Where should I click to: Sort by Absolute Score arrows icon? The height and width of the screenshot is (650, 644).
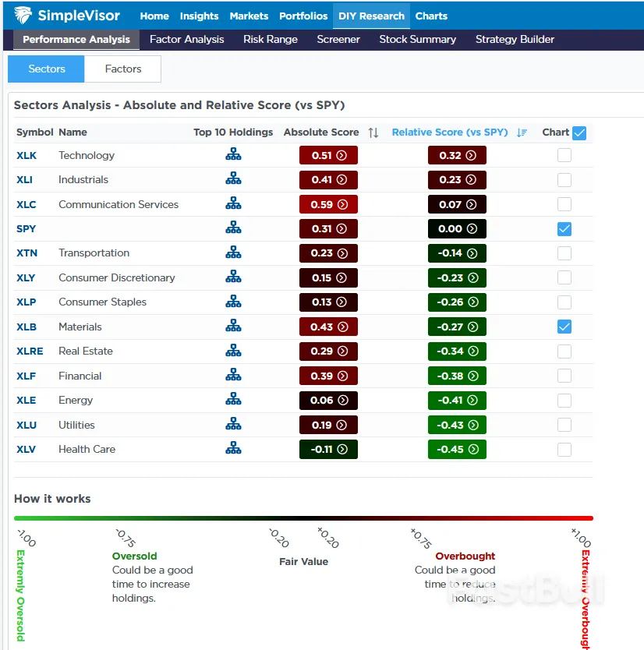click(373, 132)
